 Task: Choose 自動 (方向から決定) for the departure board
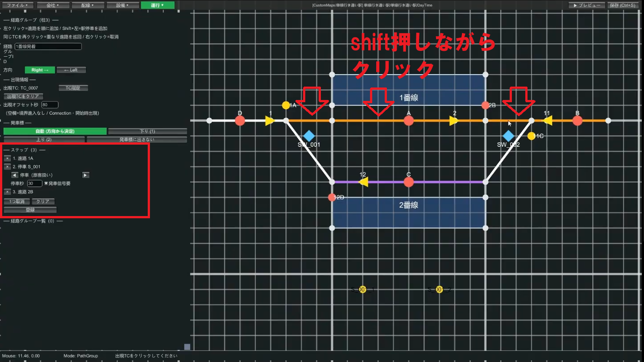(x=55, y=131)
